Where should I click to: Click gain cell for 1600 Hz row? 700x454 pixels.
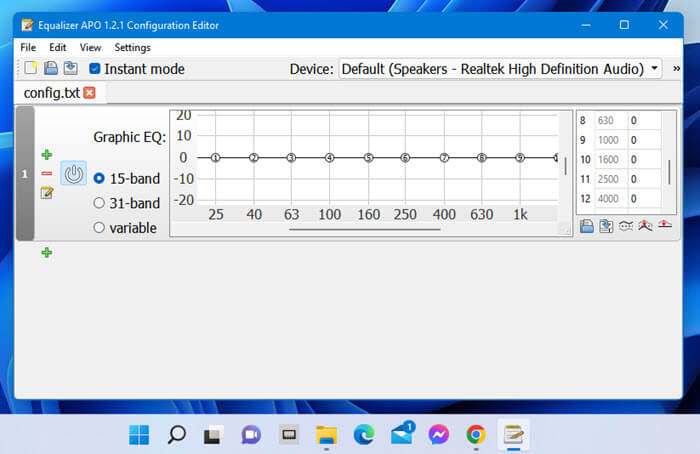[x=644, y=159]
